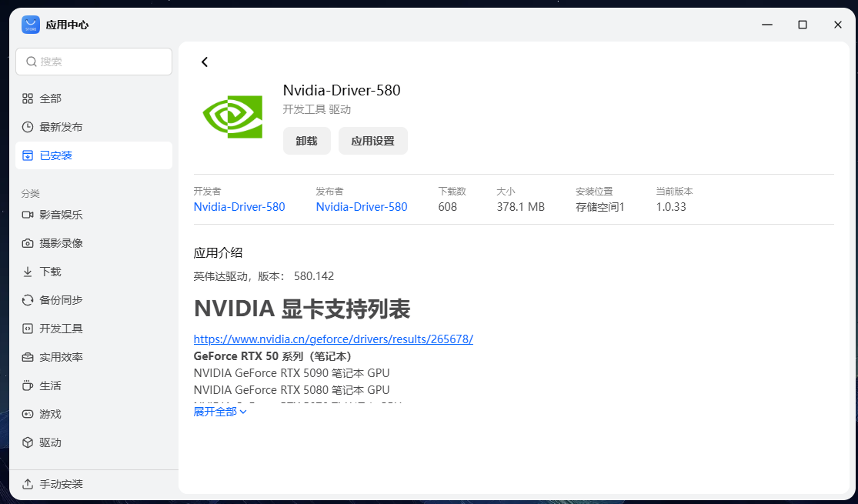Open the nvidia.cn driver results URL
The image size is (858, 504).
pos(333,339)
